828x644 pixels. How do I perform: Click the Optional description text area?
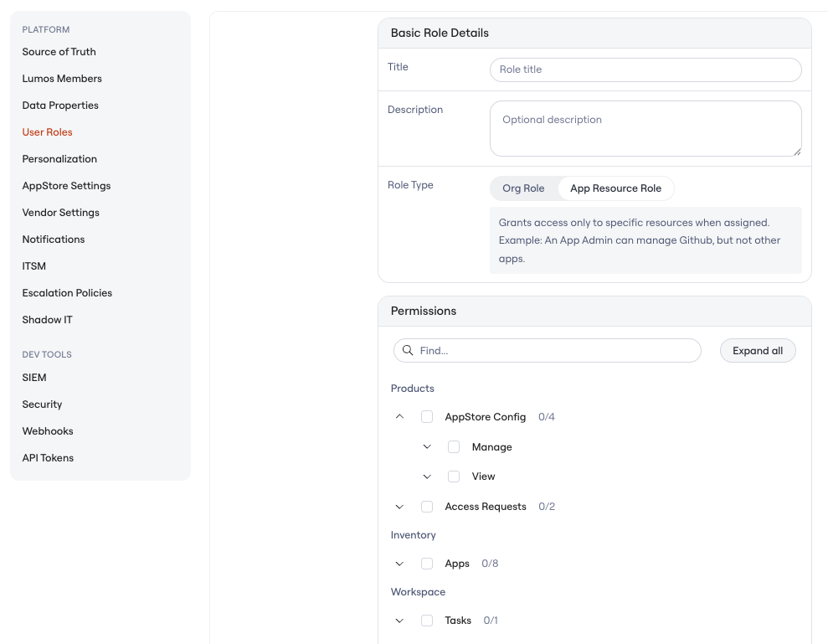pos(645,128)
